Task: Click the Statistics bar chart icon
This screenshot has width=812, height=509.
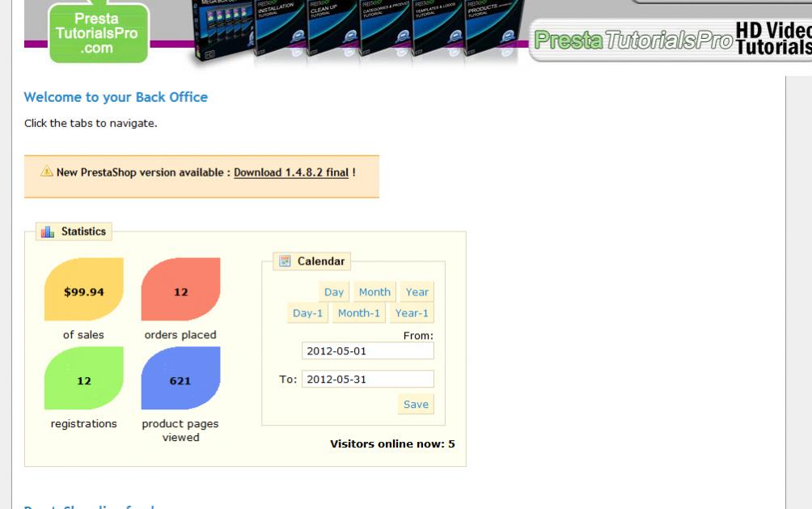Action: click(48, 231)
